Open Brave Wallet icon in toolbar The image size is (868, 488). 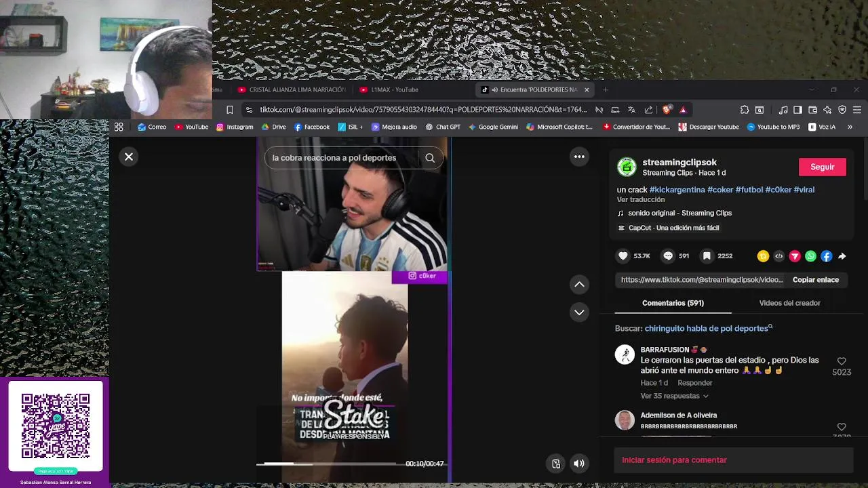pyautogui.click(x=812, y=110)
